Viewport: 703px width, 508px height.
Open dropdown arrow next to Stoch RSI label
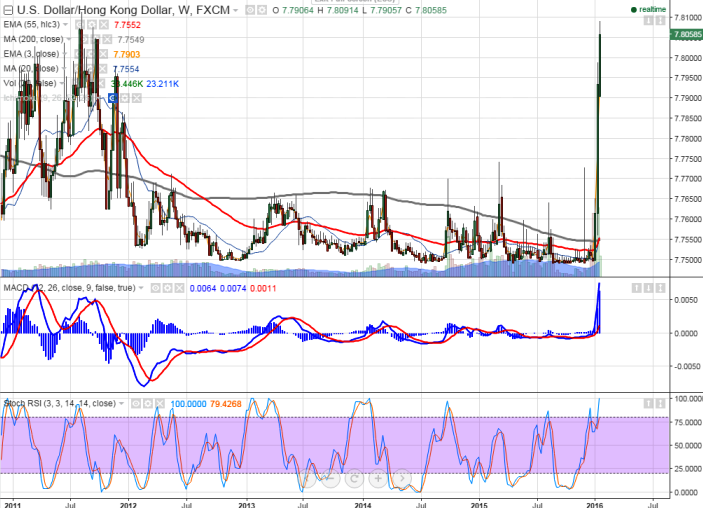point(121,404)
